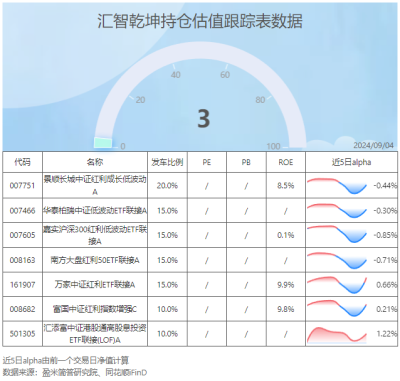Image resolution: width=400 pixels, height=381 pixels.
Task: Click the alpha sparkline for fund 501305
Action: click(x=337, y=335)
